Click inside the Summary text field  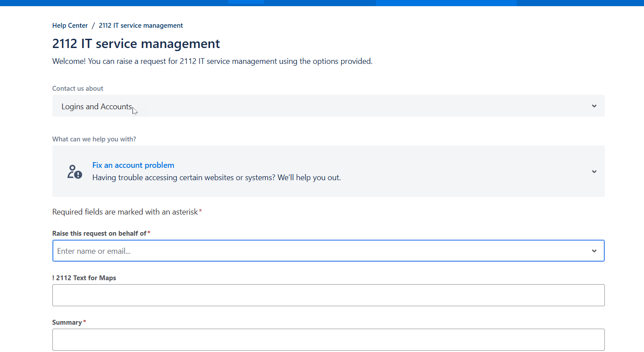(x=328, y=340)
